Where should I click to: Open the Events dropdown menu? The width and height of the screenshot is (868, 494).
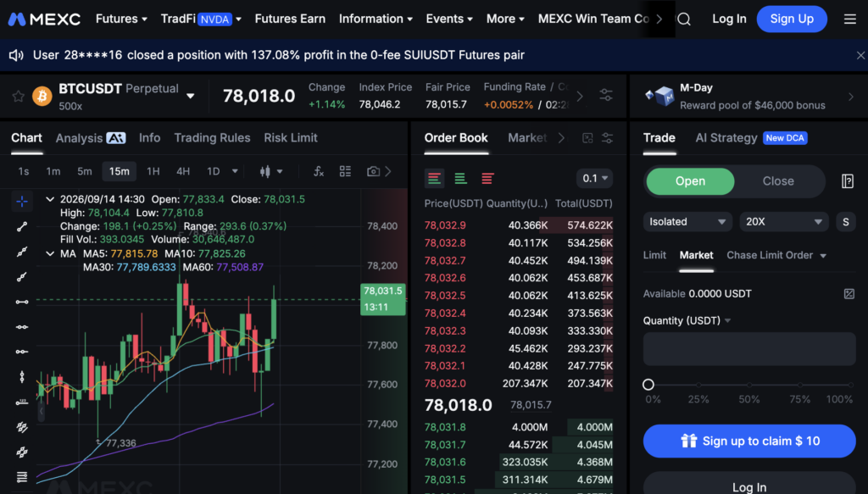[449, 19]
